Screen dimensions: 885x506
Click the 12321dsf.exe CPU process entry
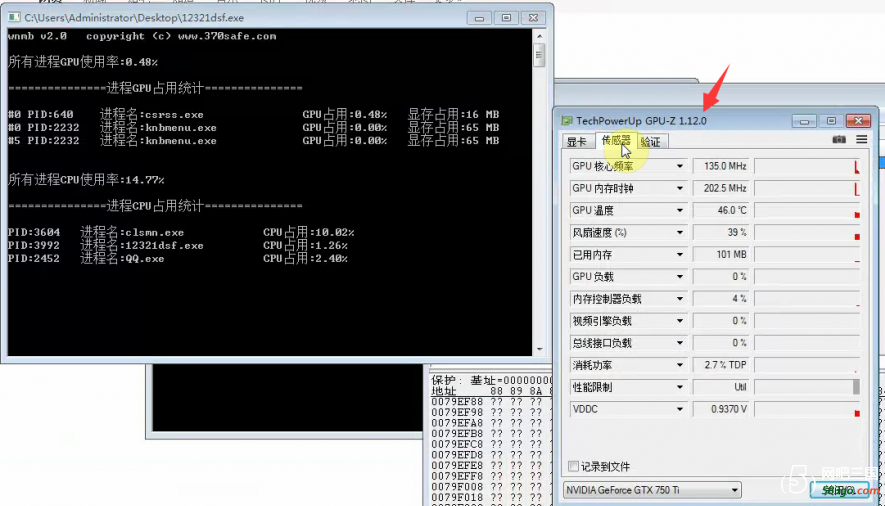[x=178, y=245]
